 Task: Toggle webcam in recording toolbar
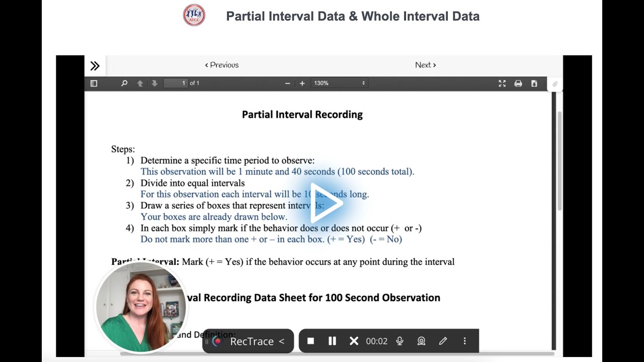pyautogui.click(x=421, y=341)
